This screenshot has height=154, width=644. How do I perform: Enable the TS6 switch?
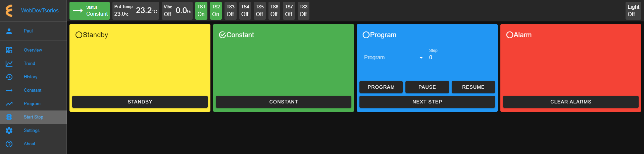[274, 11]
